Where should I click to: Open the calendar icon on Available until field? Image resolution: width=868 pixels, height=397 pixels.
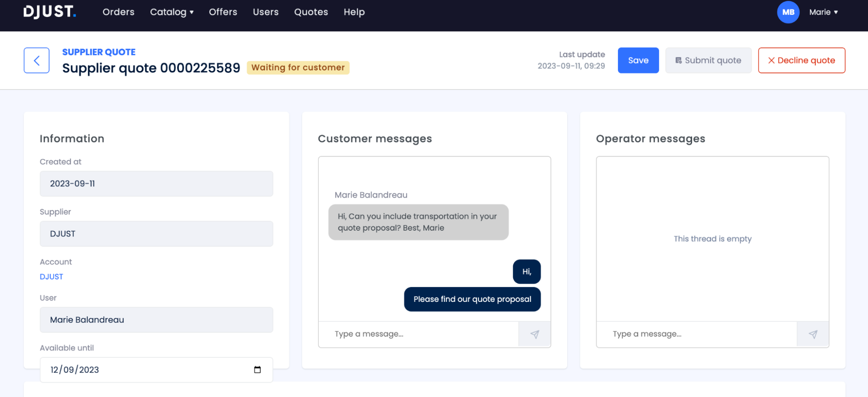coord(257,369)
